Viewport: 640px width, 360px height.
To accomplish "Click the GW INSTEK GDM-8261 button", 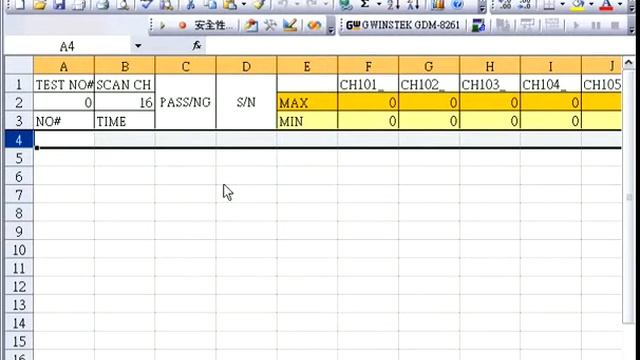I will [403, 25].
